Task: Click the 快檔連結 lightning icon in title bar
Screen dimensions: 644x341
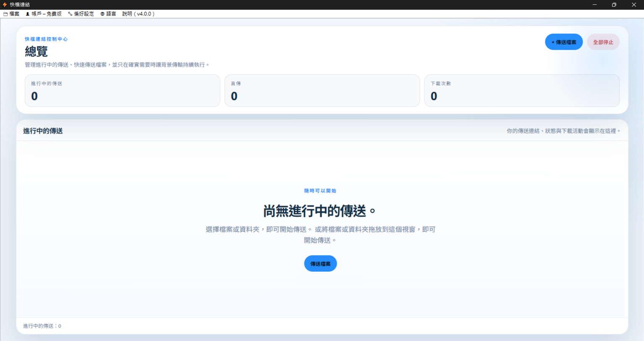Action: tap(5, 5)
